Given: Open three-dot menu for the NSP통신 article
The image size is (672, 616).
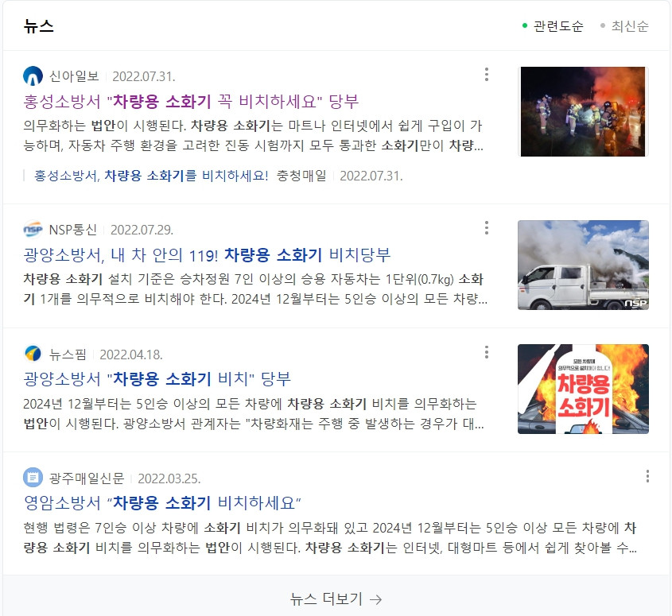Looking at the screenshot, I should click(487, 228).
